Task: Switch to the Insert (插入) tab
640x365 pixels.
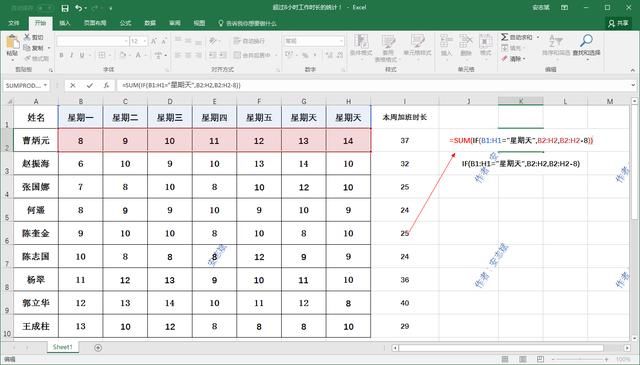Action: point(65,23)
